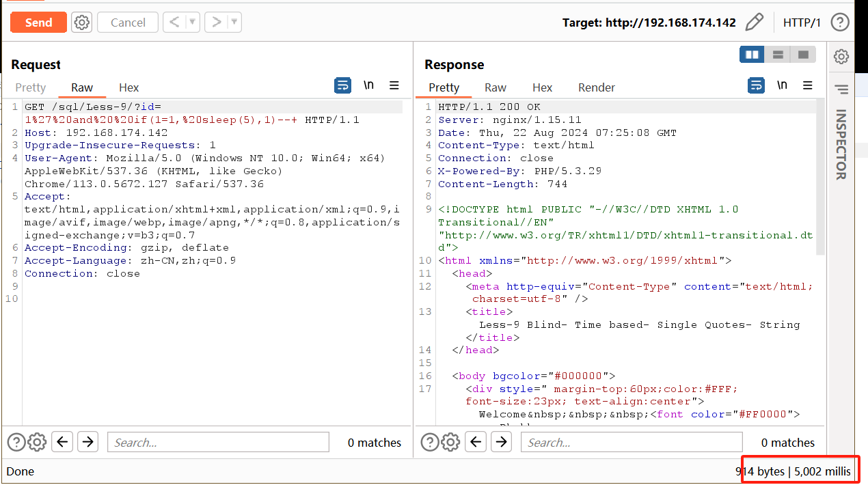Select Request Raw tab

(x=82, y=87)
